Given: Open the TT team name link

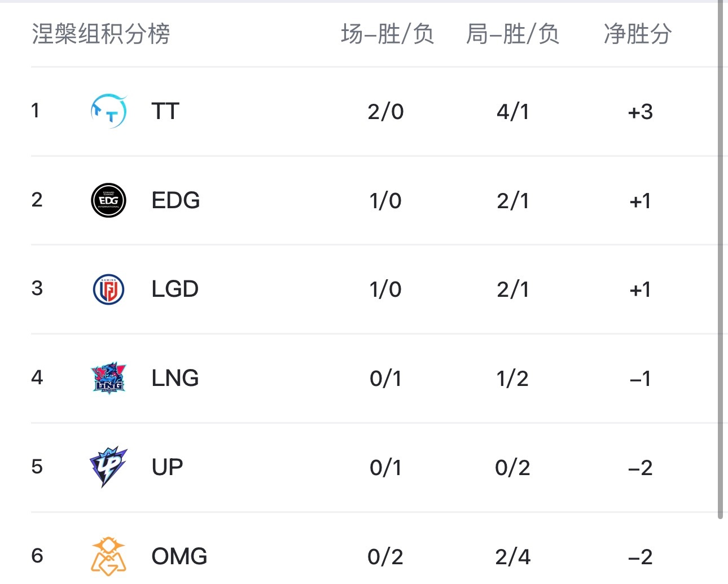Looking at the screenshot, I should (x=165, y=111).
